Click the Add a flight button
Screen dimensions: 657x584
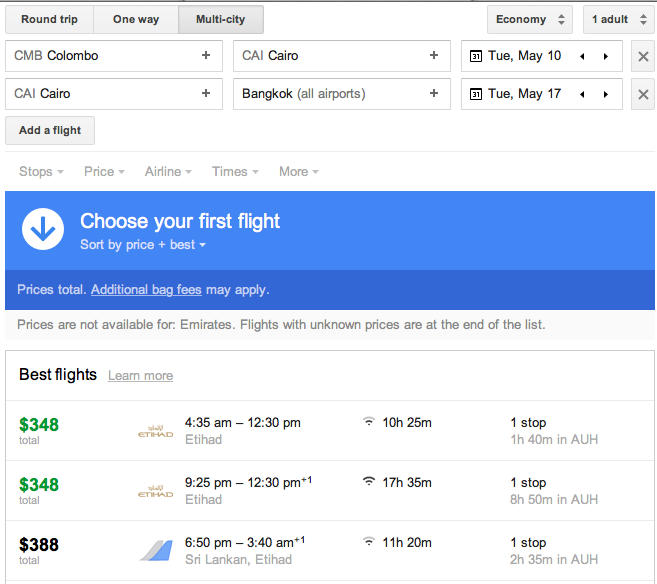coord(50,130)
